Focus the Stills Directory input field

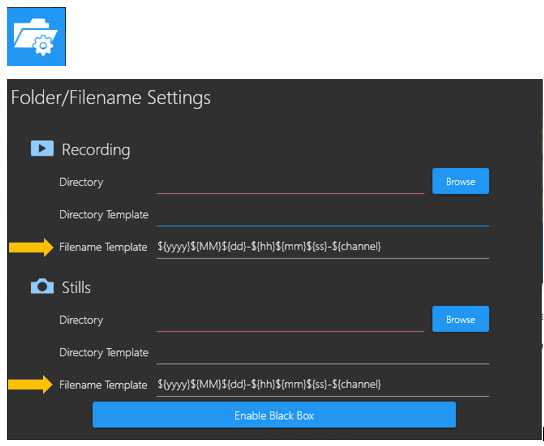click(290, 320)
